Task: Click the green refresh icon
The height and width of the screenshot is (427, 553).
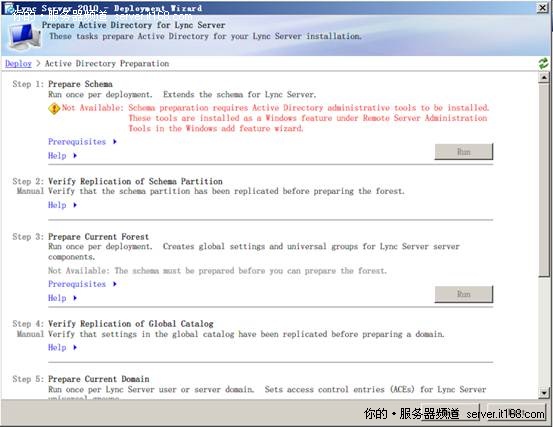Action: (x=543, y=63)
